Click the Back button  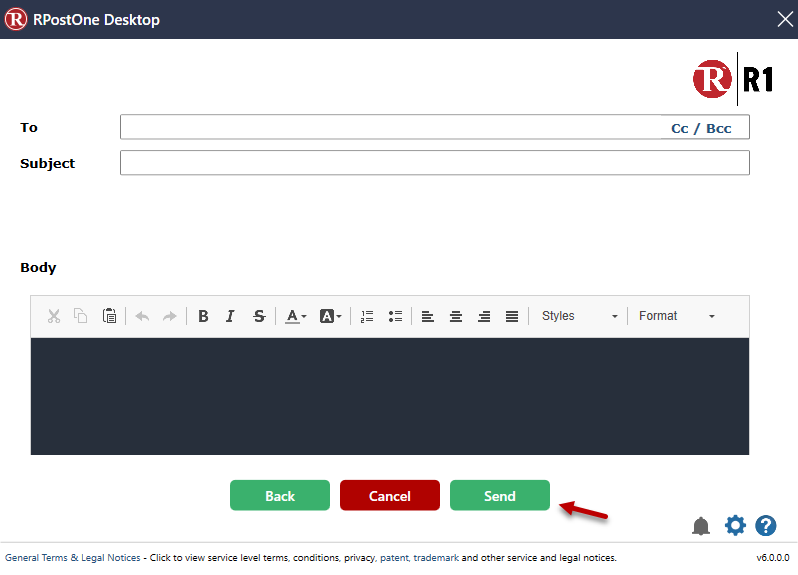[x=280, y=495]
